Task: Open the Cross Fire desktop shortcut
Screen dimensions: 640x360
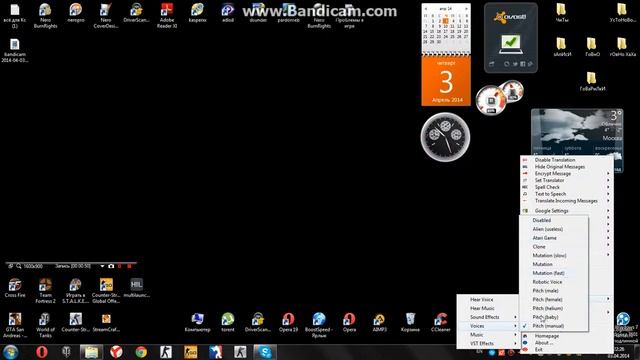Action: tap(15, 288)
